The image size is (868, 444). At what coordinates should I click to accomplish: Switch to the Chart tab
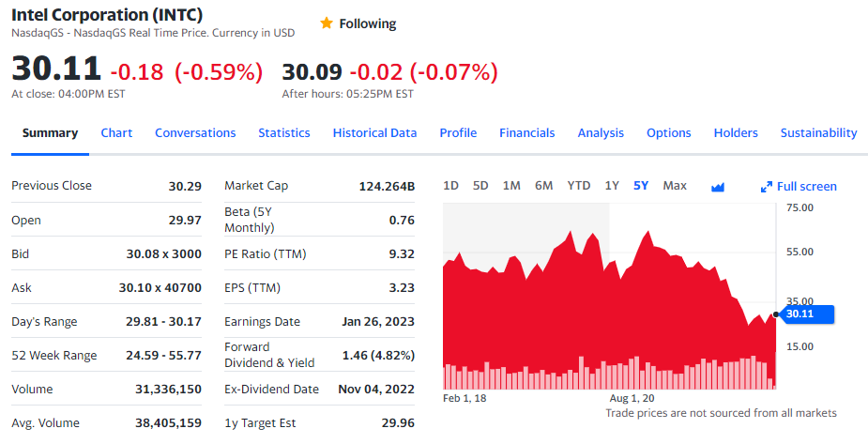[116, 133]
